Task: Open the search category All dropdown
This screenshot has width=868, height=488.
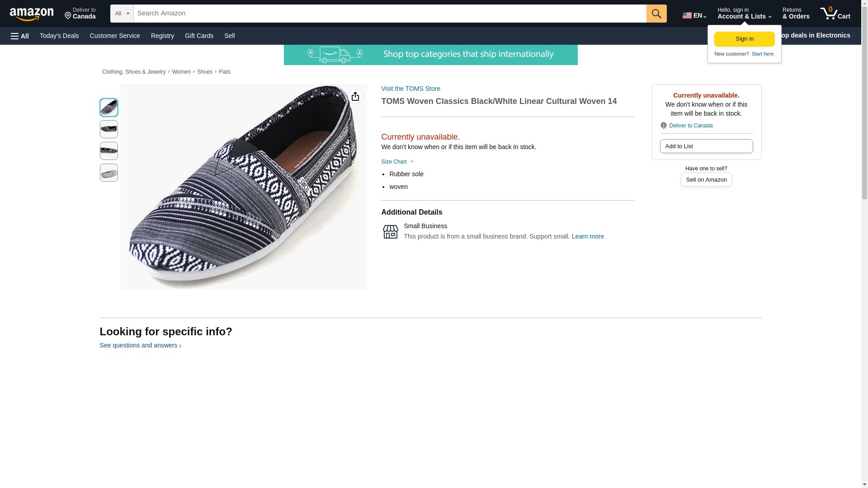Action: (x=122, y=14)
